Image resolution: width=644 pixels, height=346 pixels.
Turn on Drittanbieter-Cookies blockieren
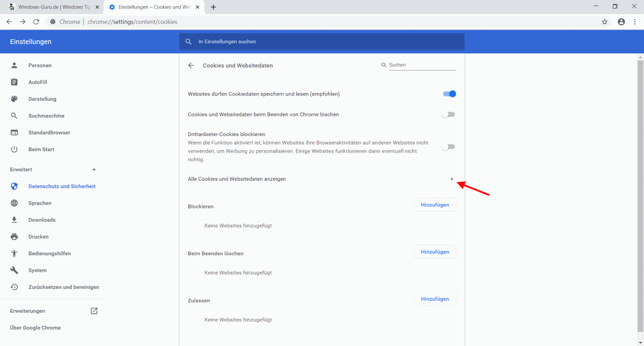[x=447, y=147]
